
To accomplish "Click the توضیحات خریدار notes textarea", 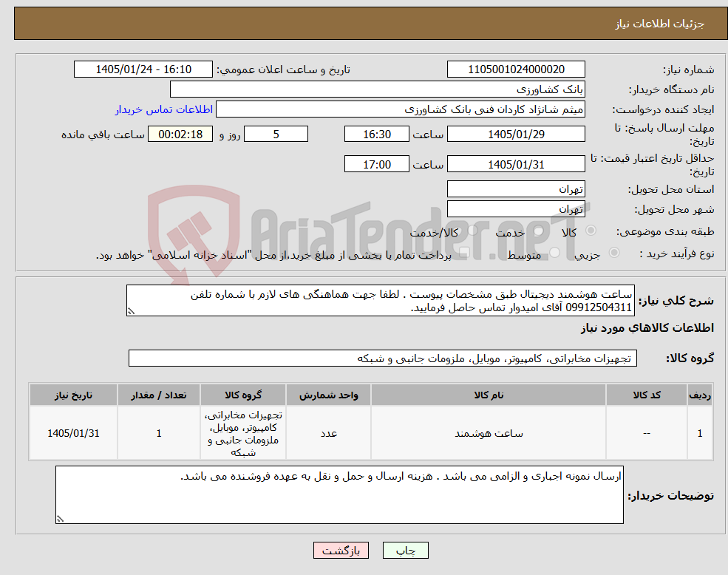I will pyautogui.click(x=339, y=494).
